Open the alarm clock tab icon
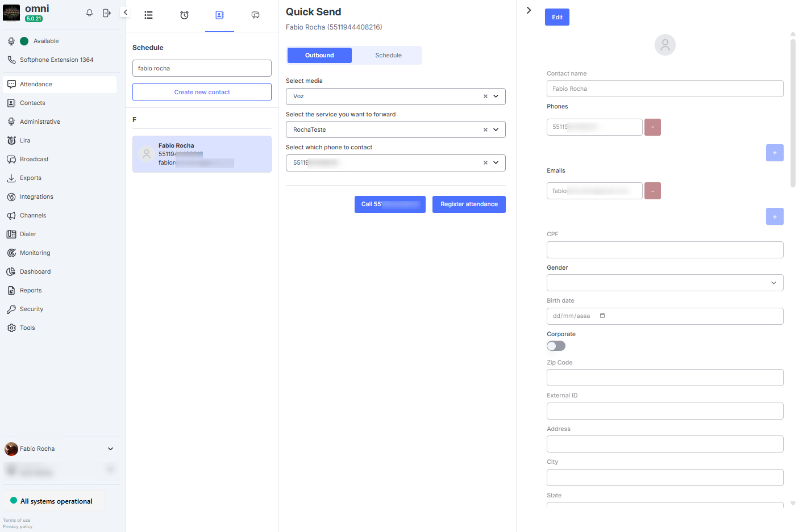The height and width of the screenshot is (532, 803). 184,15
